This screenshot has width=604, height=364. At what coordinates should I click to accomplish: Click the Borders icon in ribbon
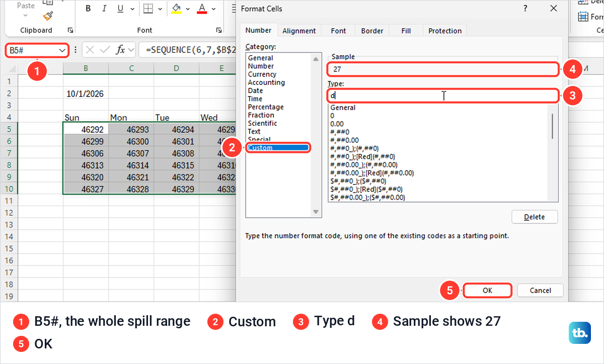click(x=148, y=9)
